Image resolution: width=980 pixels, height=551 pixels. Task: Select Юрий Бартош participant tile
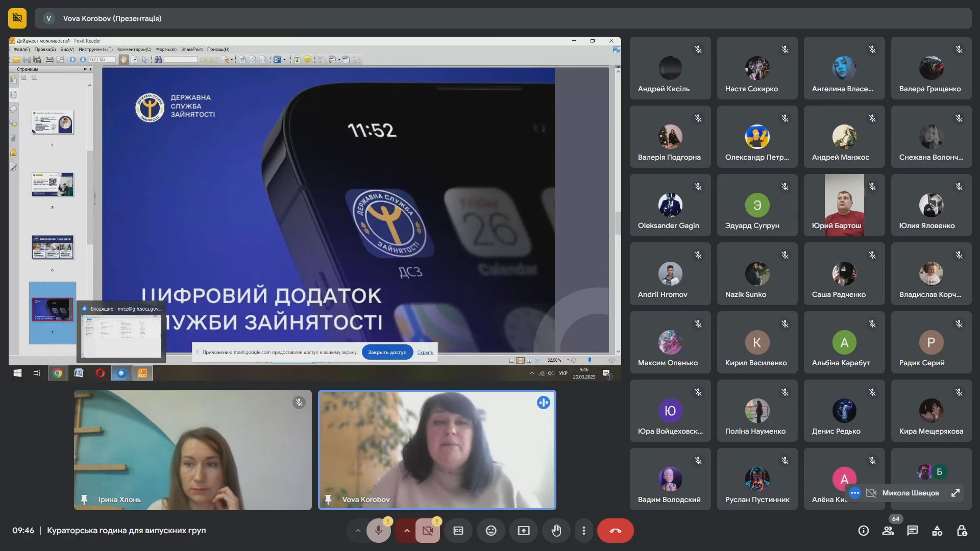tap(844, 205)
